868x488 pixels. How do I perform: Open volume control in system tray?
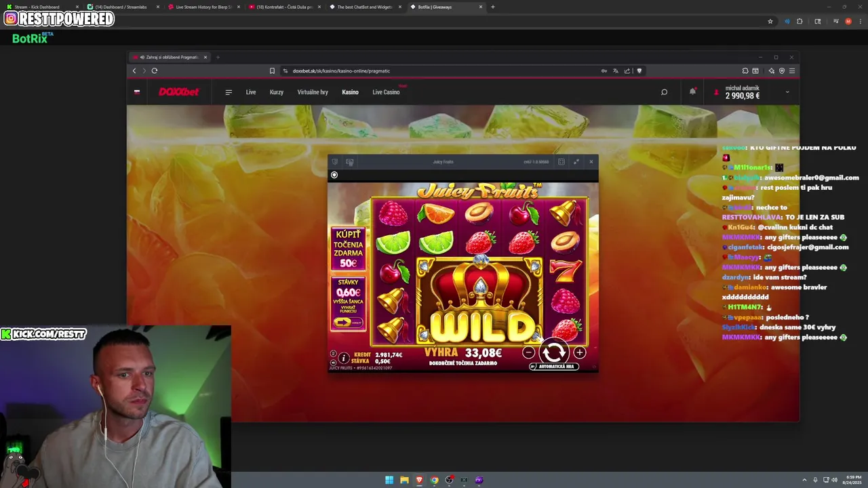click(834, 480)
